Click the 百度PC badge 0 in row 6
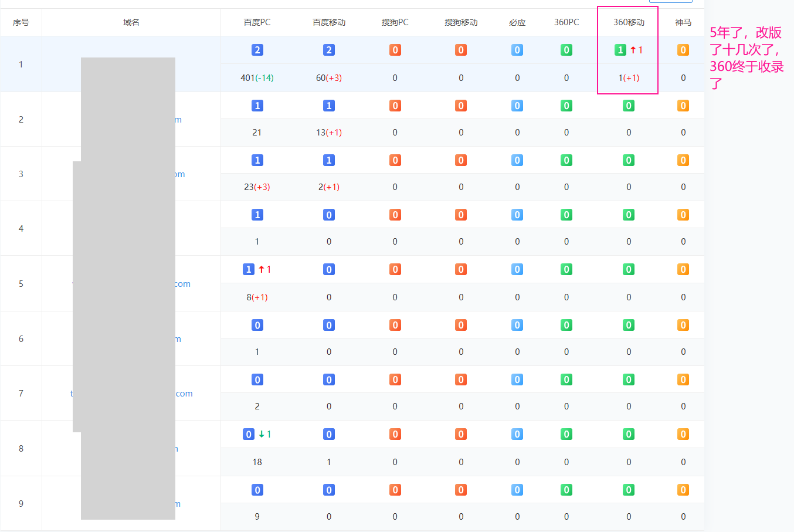 (x=257, y=325)
